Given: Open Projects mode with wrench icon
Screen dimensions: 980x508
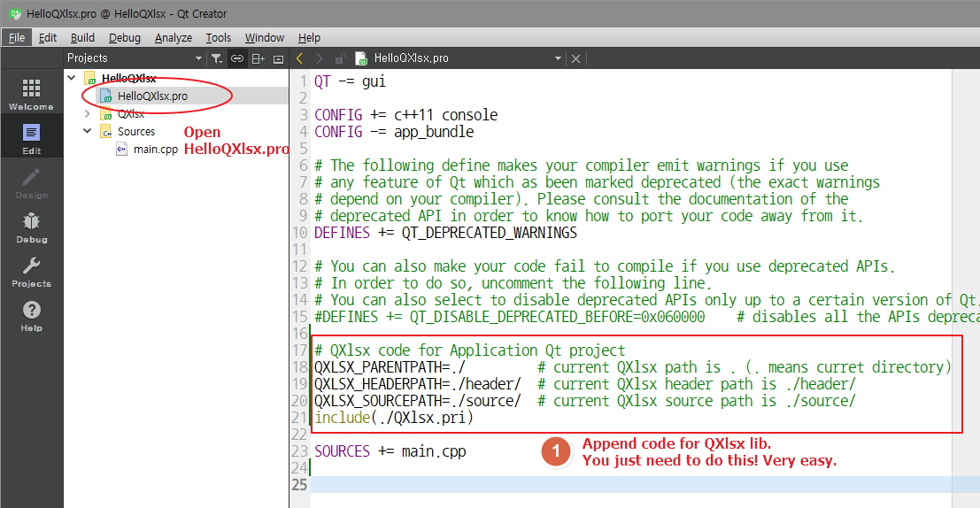Looking at the screenshot, I should pyautogui.click(x=31, y=271).
